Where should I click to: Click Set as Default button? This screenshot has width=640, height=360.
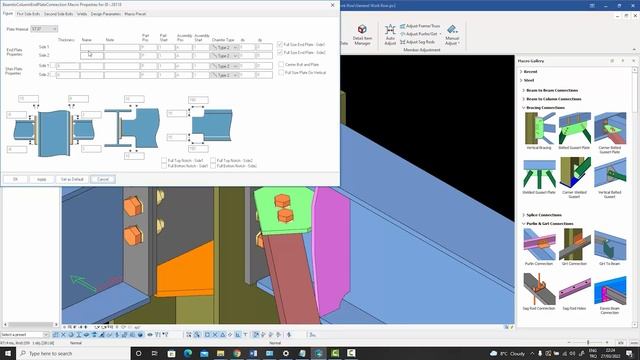[72, 179]
